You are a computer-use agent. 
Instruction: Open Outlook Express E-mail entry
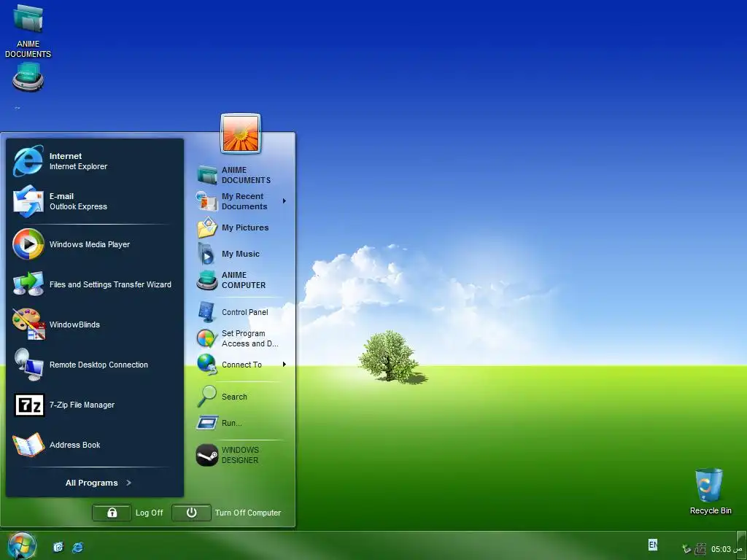[94, 201]
